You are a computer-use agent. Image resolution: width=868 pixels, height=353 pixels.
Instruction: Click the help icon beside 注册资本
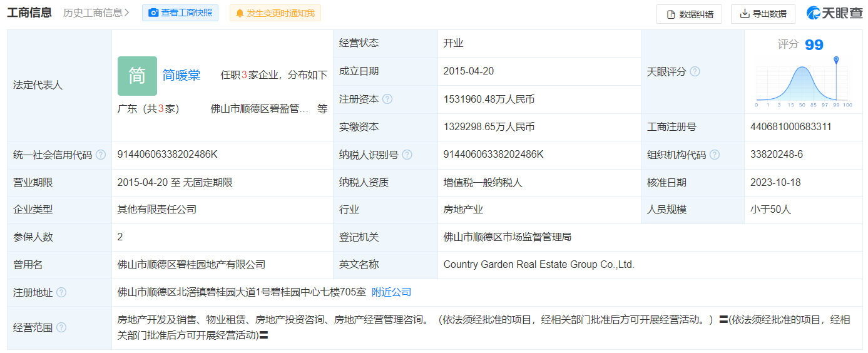pyautogui.click(x=387, y=99)
